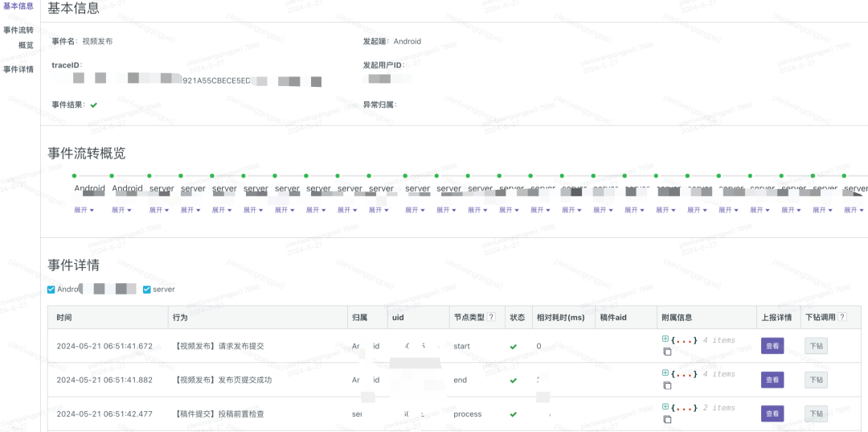Copy attached info in the 06:51:42.477 row
868x432 pixels.
tap(667, 419)
